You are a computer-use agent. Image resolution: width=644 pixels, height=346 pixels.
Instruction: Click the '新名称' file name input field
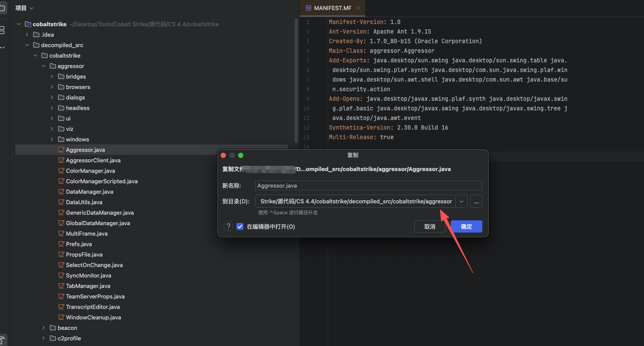[368, 185]
